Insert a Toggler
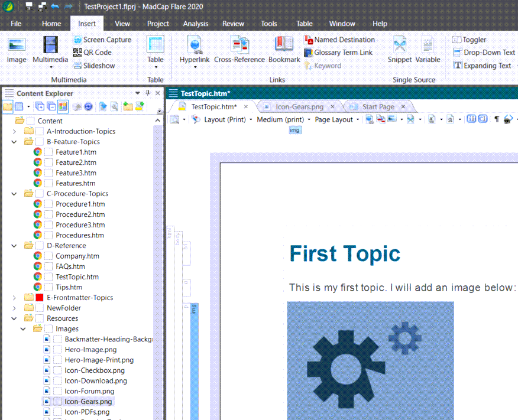Image resolution: width=518 pixels, height=420 pixels. pos(469,40)
